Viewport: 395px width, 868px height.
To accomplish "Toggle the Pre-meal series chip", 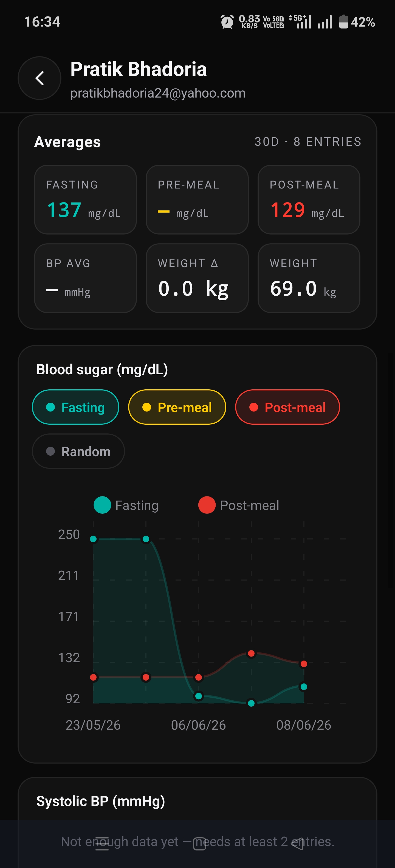I will [x=177, y=407].
